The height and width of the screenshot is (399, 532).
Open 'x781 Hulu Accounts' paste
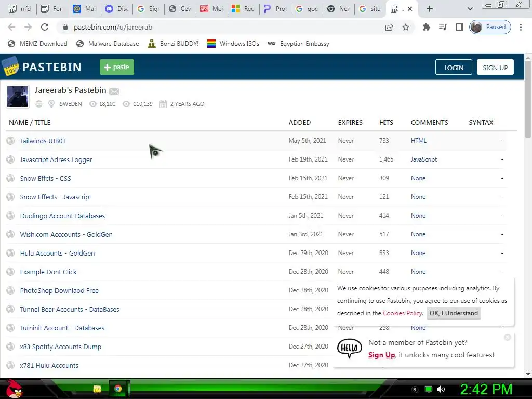click(49, 365)
